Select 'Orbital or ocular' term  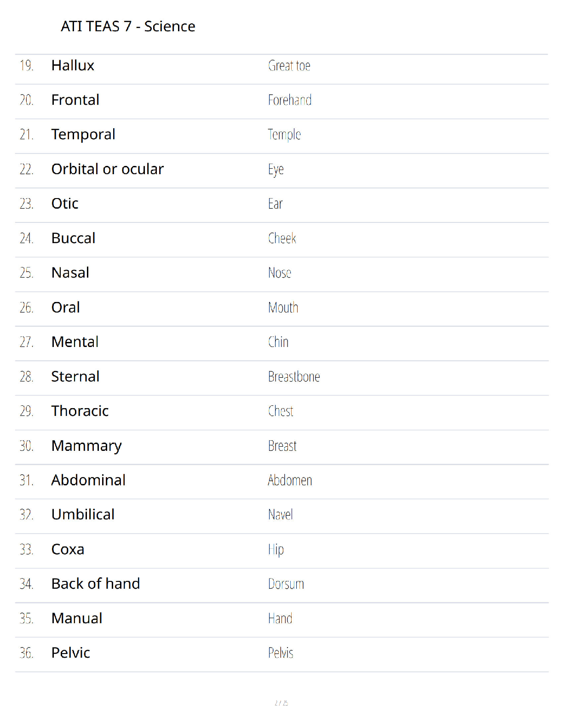pyautogui.click(x=108, y=169)
